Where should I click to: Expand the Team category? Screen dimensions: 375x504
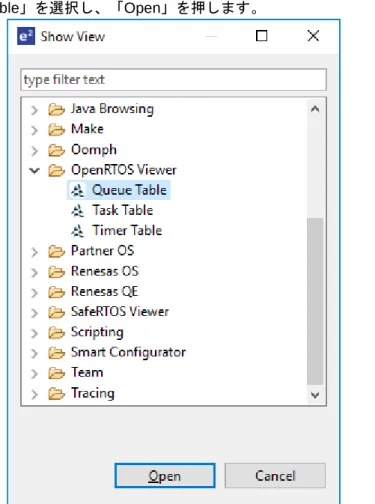[x=34, y=373]
